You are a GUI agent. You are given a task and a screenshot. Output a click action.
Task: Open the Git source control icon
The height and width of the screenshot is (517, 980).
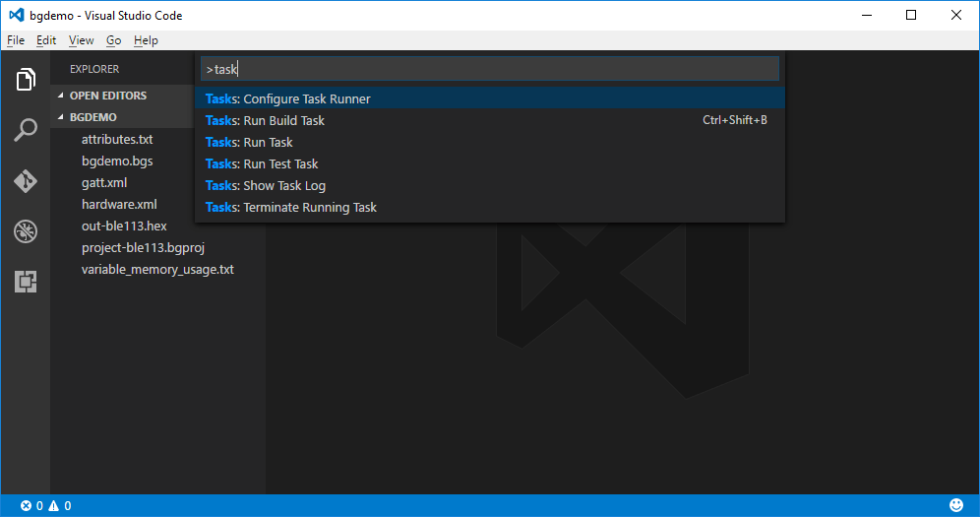tap(26, 180)
